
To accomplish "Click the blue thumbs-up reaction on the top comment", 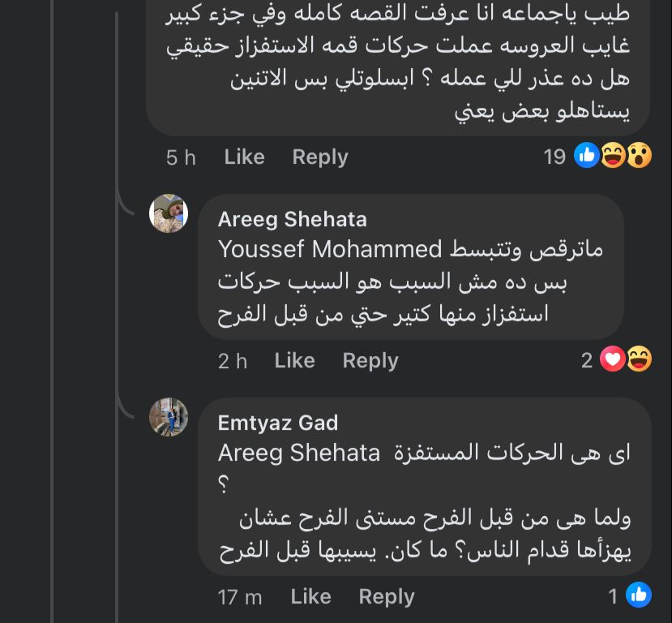I will click(586, 156).
